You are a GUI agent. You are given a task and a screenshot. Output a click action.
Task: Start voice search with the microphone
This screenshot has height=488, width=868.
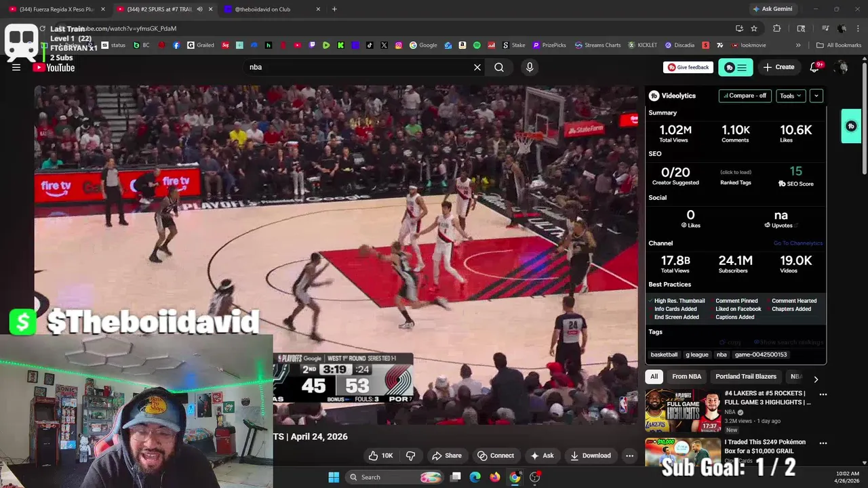(x=530, y=67)
